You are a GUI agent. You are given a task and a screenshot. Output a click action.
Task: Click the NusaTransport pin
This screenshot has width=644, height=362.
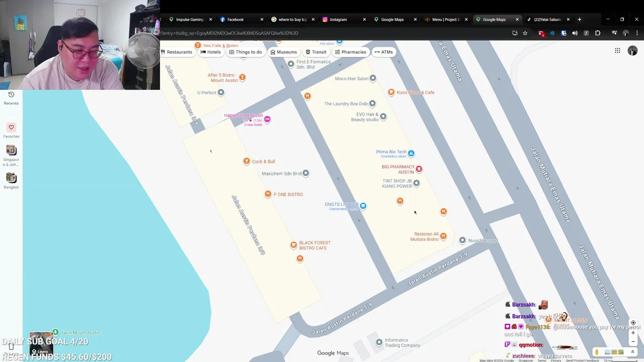coord(462,240)
